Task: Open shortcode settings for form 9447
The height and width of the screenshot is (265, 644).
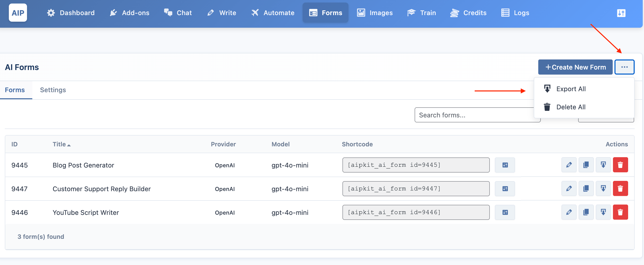Action: (x=505, y=189)
